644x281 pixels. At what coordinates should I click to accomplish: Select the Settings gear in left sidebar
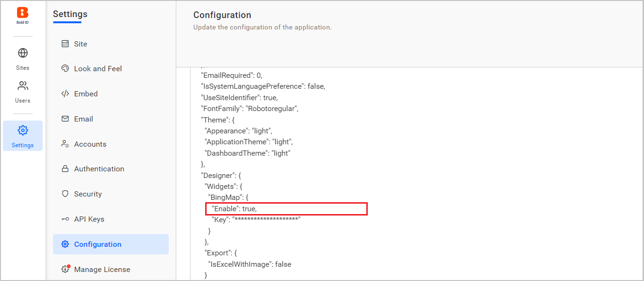point(22,131)
